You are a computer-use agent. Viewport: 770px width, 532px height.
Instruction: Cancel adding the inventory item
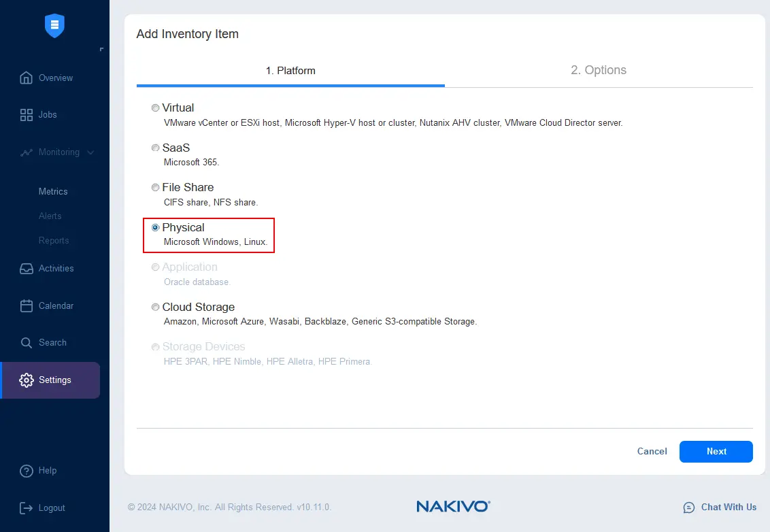(x=652, y=452)
